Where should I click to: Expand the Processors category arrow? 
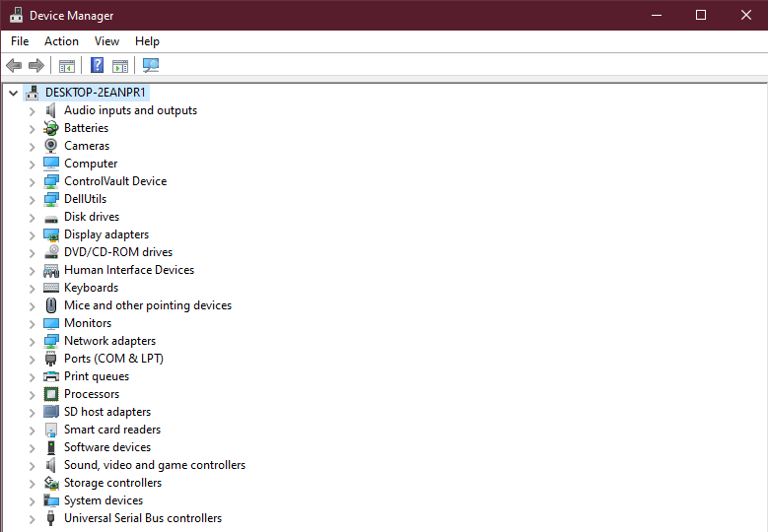tap(32, 394)
